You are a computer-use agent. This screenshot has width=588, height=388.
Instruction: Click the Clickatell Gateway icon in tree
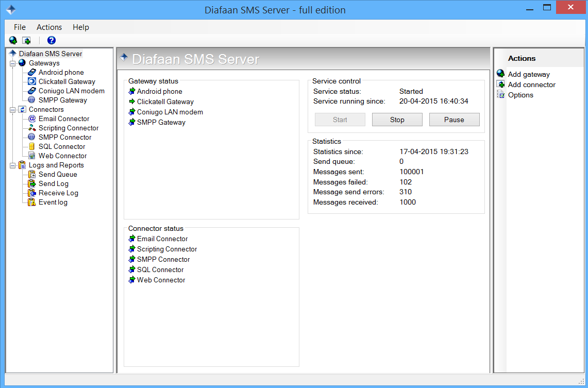click(x=32, y=81)
